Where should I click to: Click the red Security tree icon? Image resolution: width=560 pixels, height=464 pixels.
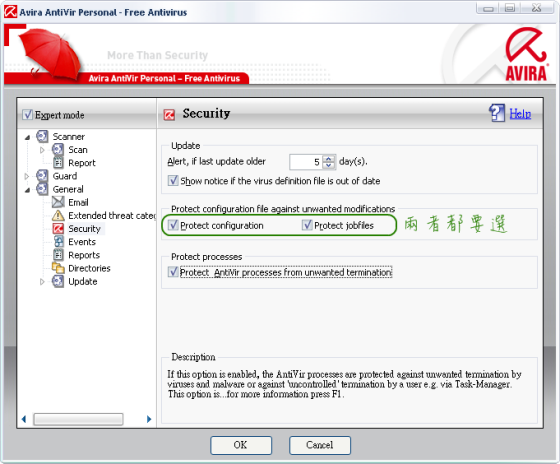[x=58, y=229]
